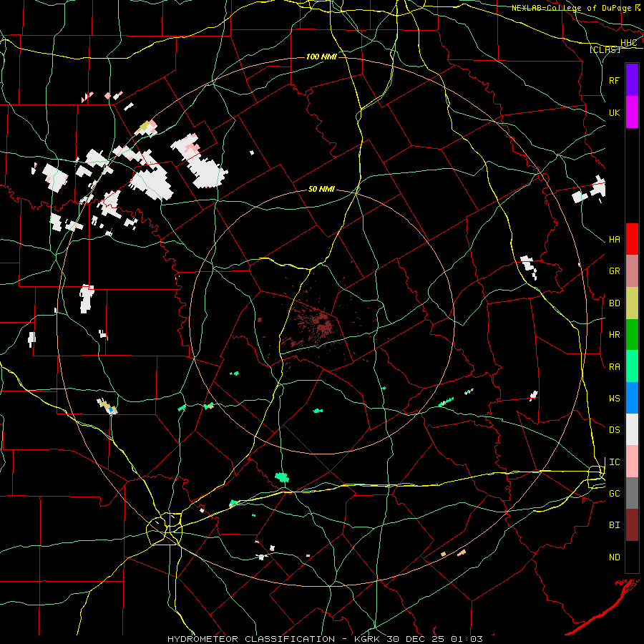644x644 pixels.
Task: Select the WS blue legend swatch
Action: click(632, 398)
